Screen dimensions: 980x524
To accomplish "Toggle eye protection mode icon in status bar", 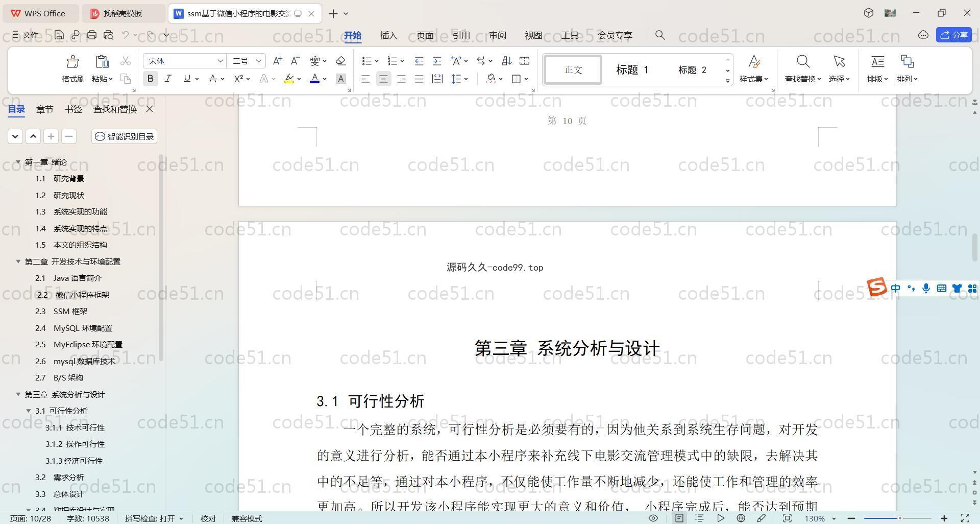I will pos(653,518).
